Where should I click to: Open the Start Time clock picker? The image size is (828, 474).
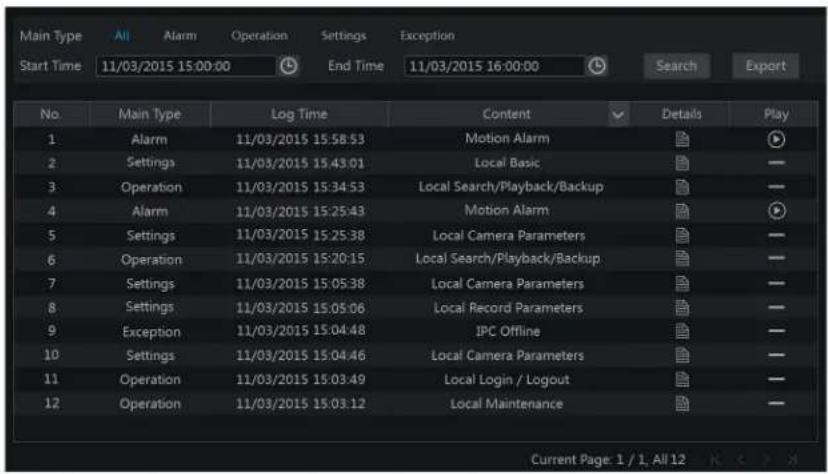tap(288, 66)
